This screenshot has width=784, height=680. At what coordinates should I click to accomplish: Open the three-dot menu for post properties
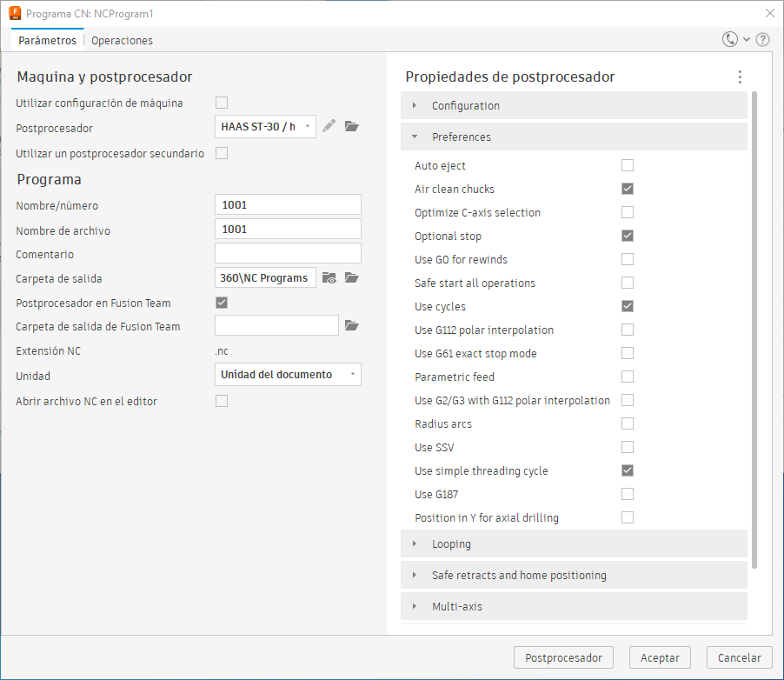coord(740,77)
